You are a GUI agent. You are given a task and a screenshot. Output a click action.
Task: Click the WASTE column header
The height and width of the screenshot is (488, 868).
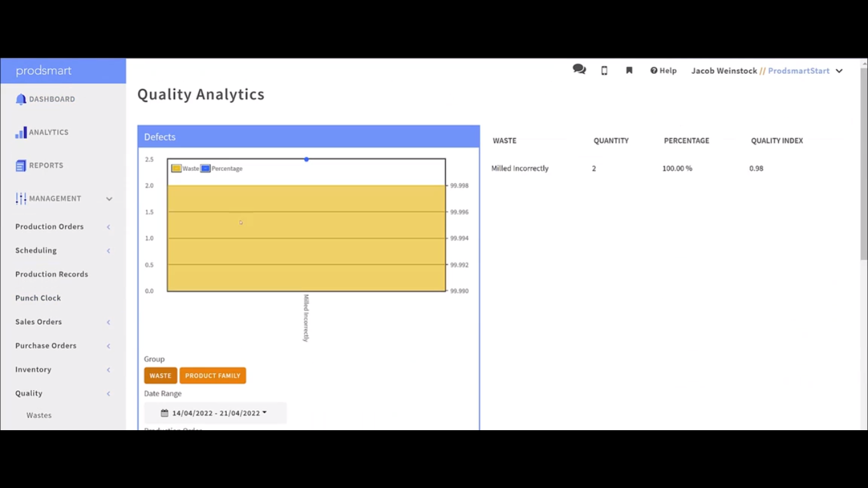tap(505, 140)
